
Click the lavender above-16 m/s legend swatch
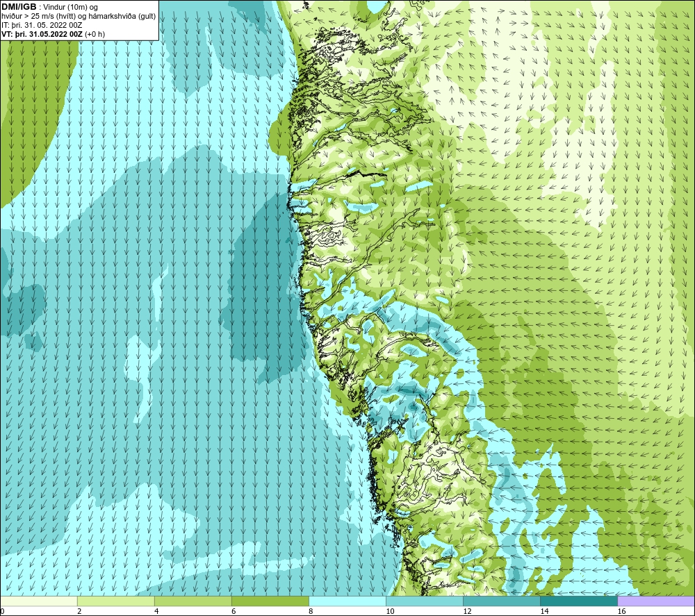click(656, 601)
